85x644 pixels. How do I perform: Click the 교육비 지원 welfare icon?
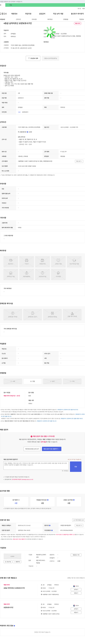click(58, 262)
